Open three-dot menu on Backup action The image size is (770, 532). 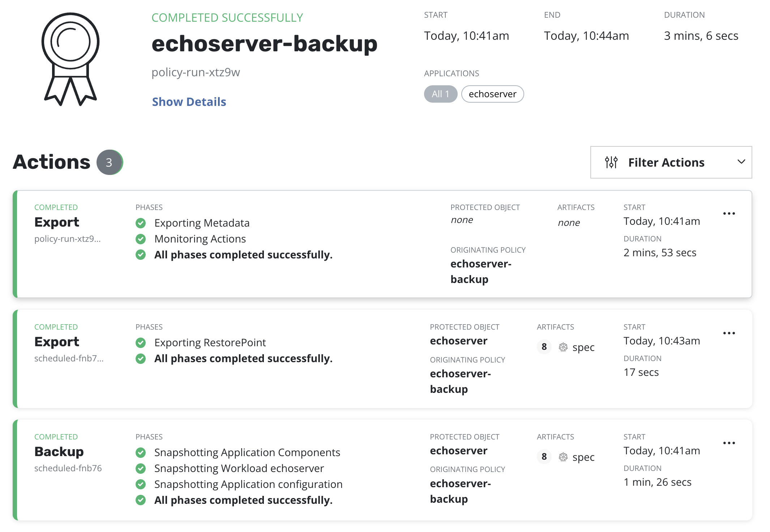coord(729,443)
